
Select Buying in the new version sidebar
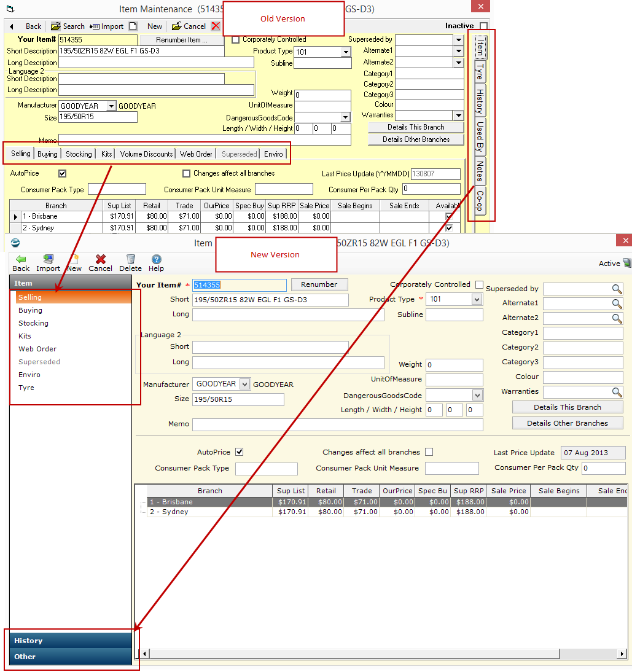point(71,310)
